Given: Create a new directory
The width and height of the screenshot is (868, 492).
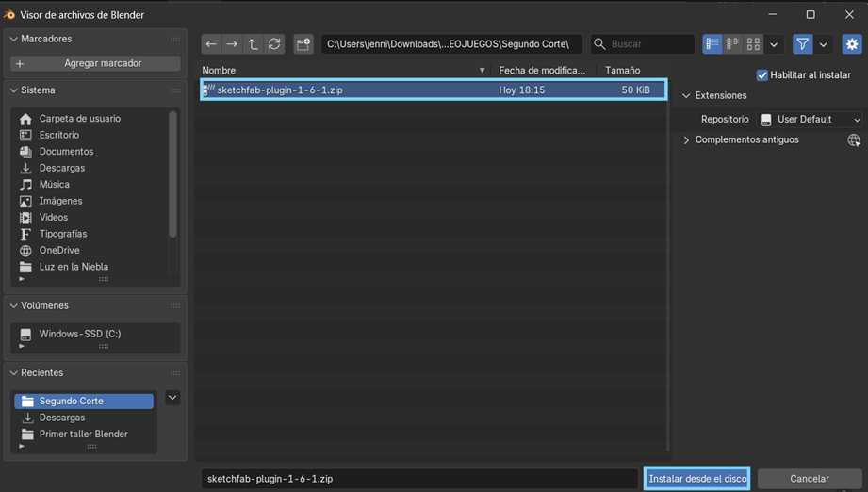Looking at the screenshot, I should point(303,44).
